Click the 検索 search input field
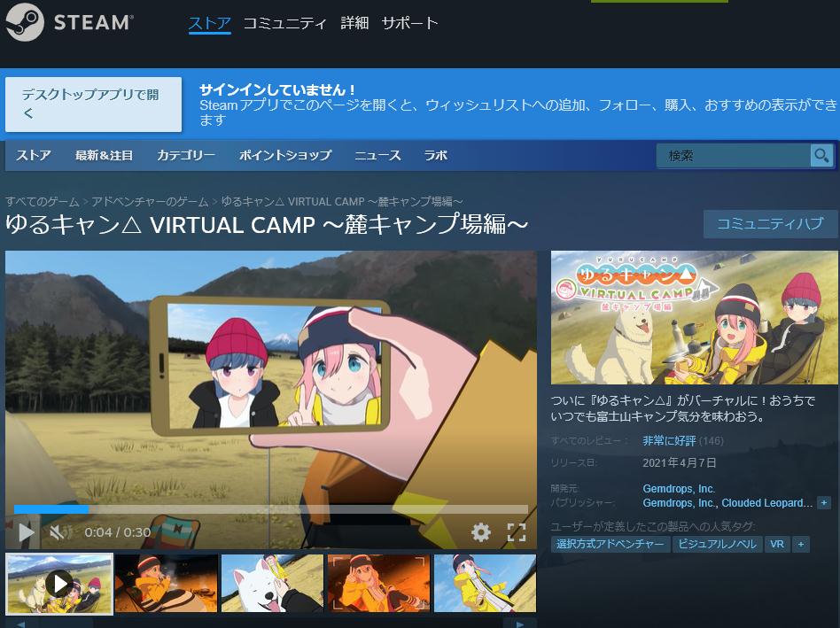 pyautogui.click(x=734, y=156)
